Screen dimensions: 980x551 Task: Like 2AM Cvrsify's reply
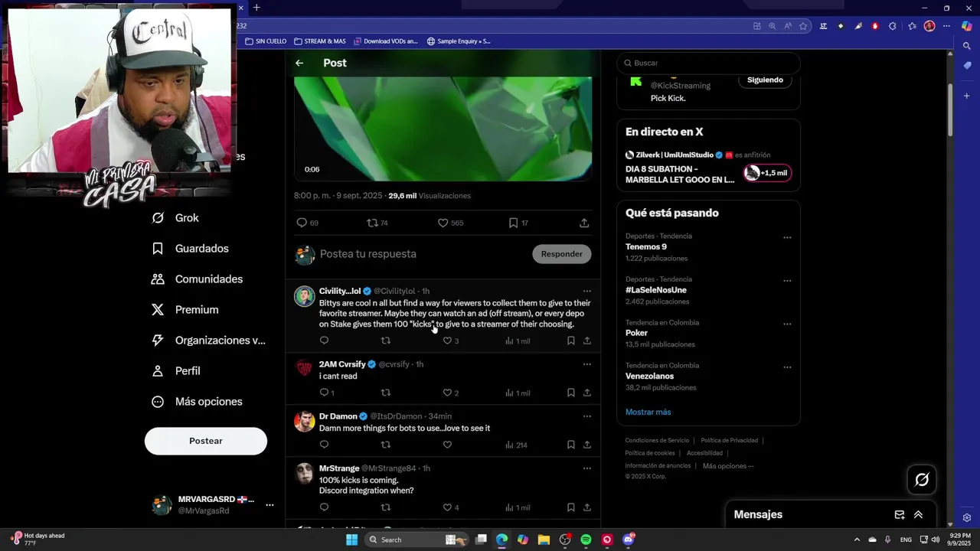451,393
